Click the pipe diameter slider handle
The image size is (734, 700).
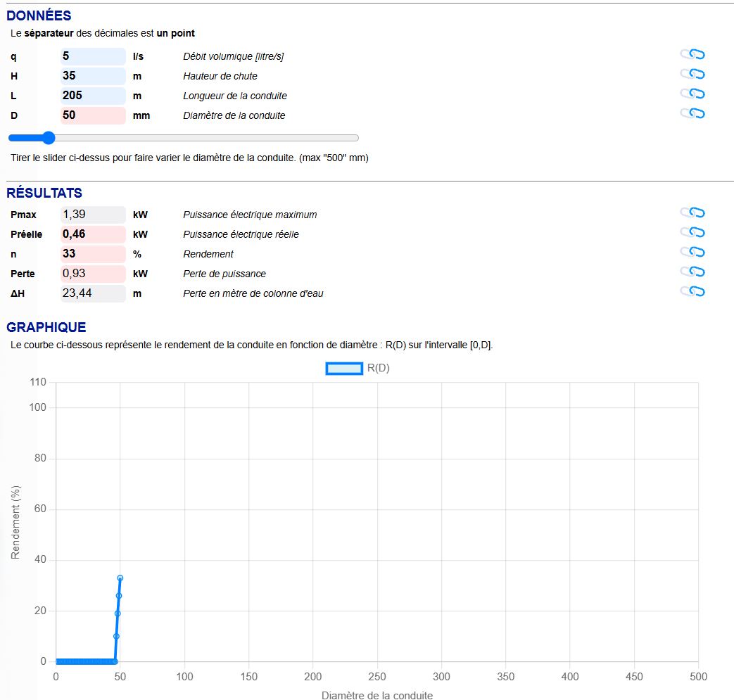tap(49, 138)
